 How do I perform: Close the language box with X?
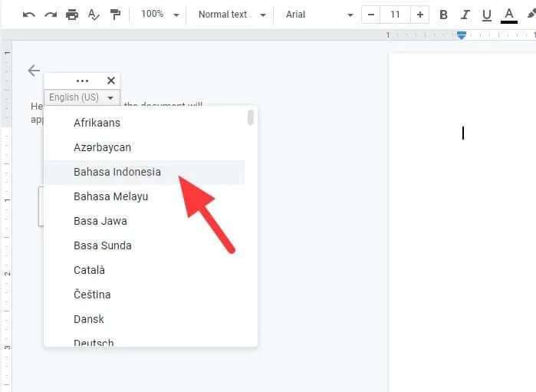click(111, 81)
